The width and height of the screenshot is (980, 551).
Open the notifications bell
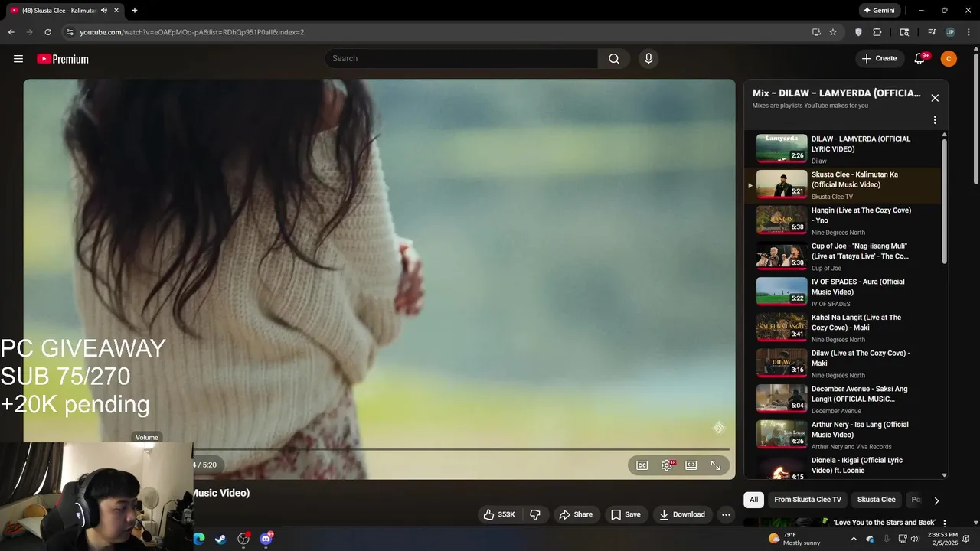pyautogui.click(x=920, y=59)
